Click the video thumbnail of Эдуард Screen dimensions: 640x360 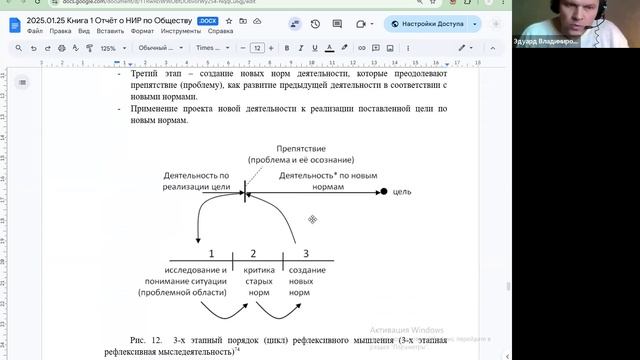[x=576, y=24]
